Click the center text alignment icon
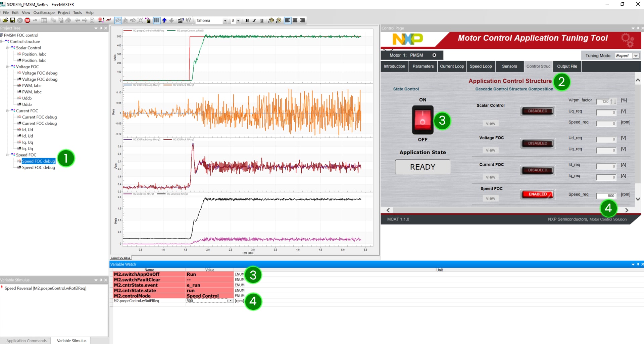 pyautogui.click(x=295, y=20)
